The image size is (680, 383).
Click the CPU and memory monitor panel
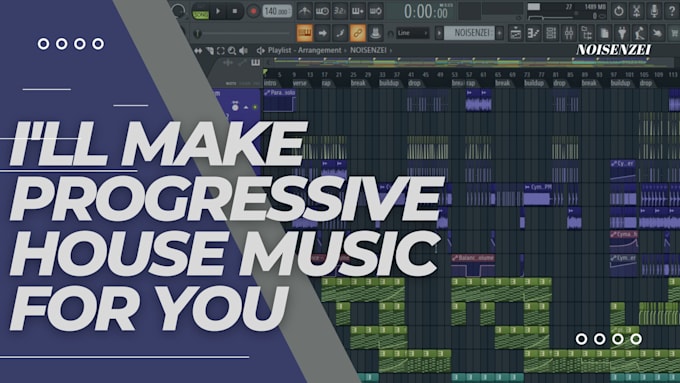pyautogui.click(x=567, y=11)
